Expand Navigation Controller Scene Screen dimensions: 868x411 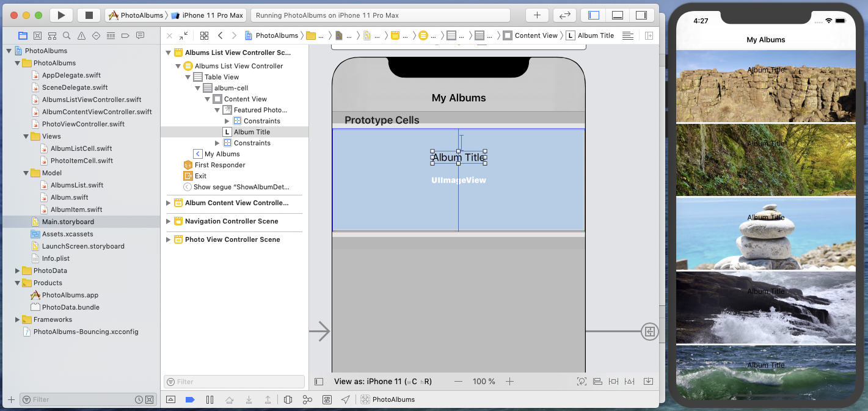pyautogui.click(x=169, y=221)
